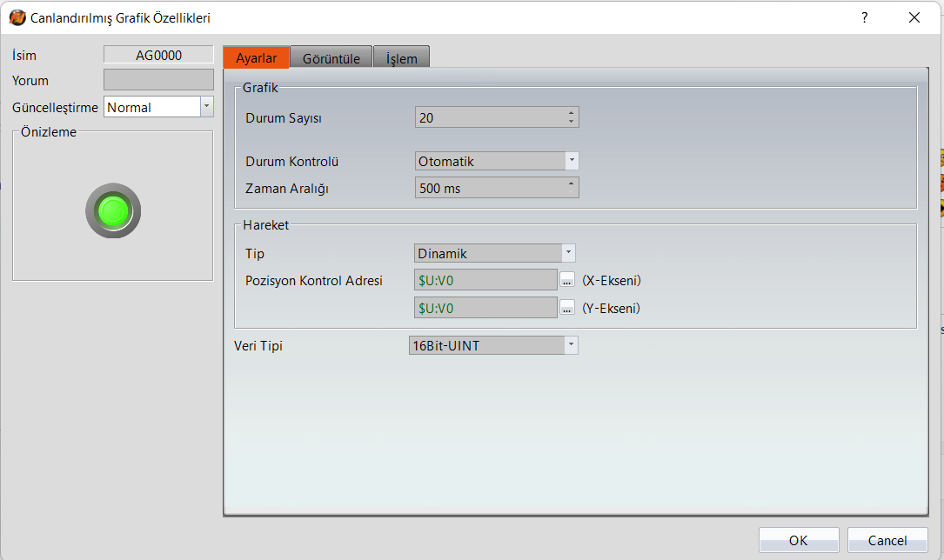
Task: Switch to the İşlem tab
Action: (x=401, y=58)
